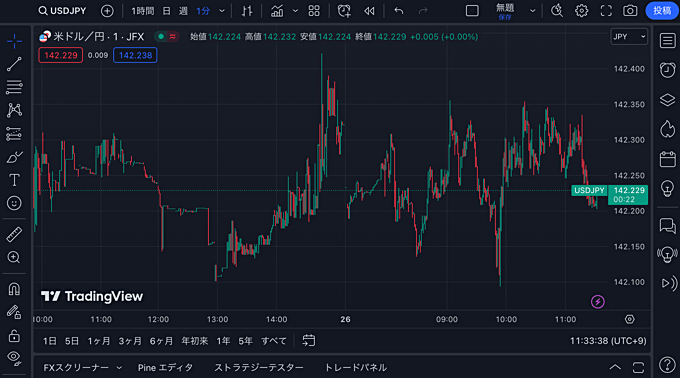Open the ideas stream broadcast icon
Screen dimensions: 680x378
click(667, 254)
